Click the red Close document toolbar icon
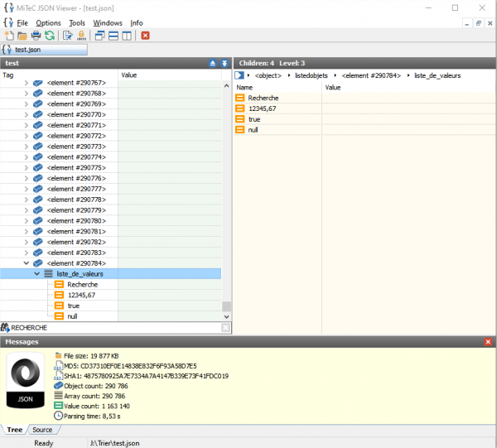 point(146,36)
